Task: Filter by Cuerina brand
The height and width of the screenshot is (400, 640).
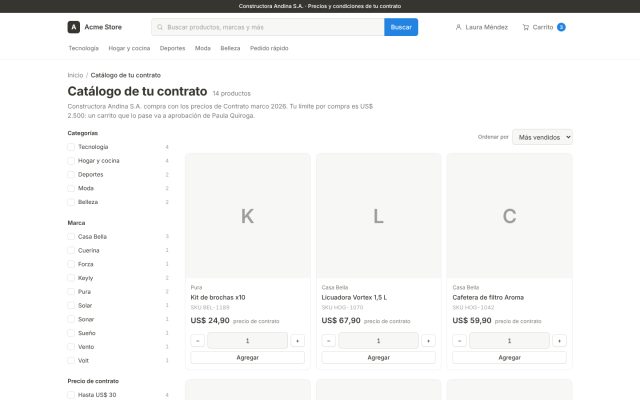Action: coord(71,250)
